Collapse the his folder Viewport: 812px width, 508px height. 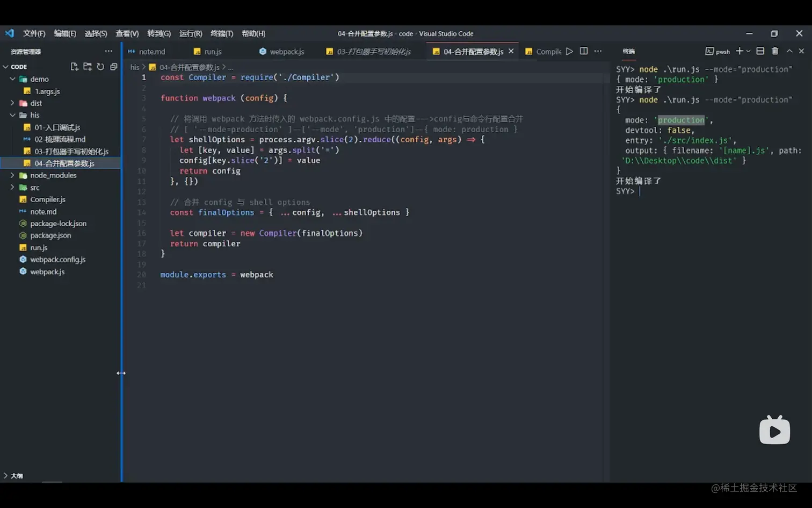pos(12,115)
